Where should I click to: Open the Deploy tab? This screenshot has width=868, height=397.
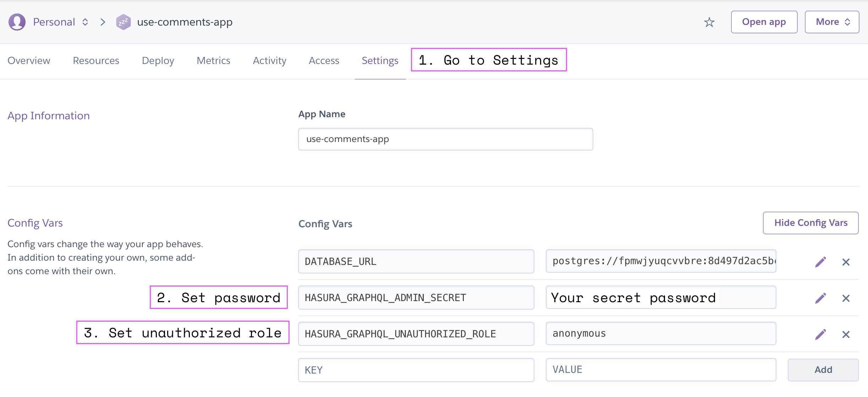(x=158, y=61)
